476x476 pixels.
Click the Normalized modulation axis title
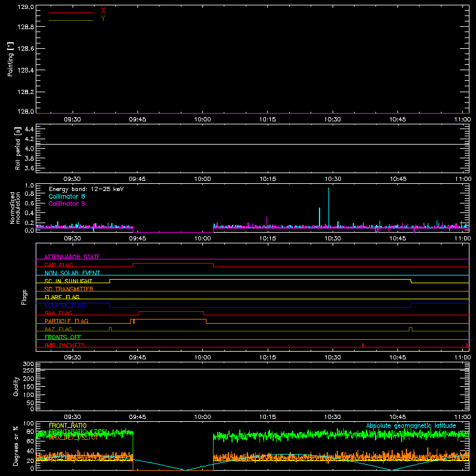pyautogui.click(x=15, y=208)
